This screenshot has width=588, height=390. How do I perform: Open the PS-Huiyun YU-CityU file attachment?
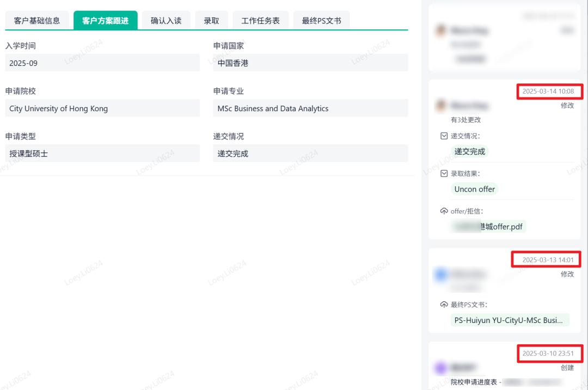(x=509, y=320)
